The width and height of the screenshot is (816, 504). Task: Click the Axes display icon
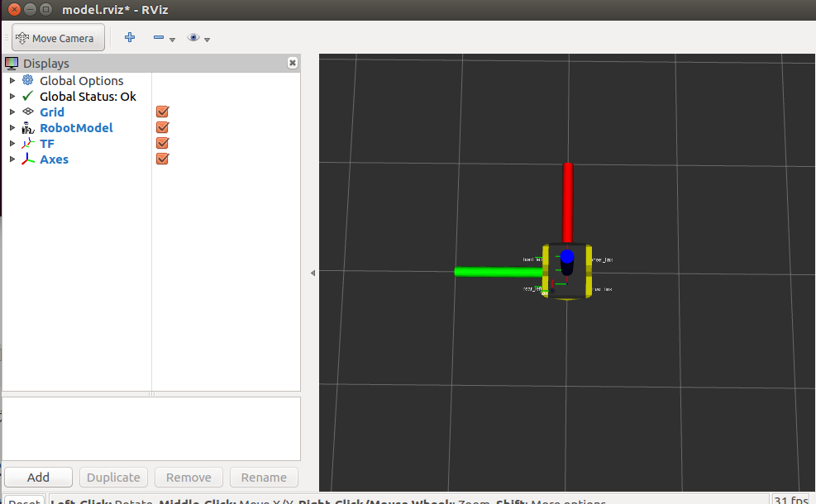(27, 159)
